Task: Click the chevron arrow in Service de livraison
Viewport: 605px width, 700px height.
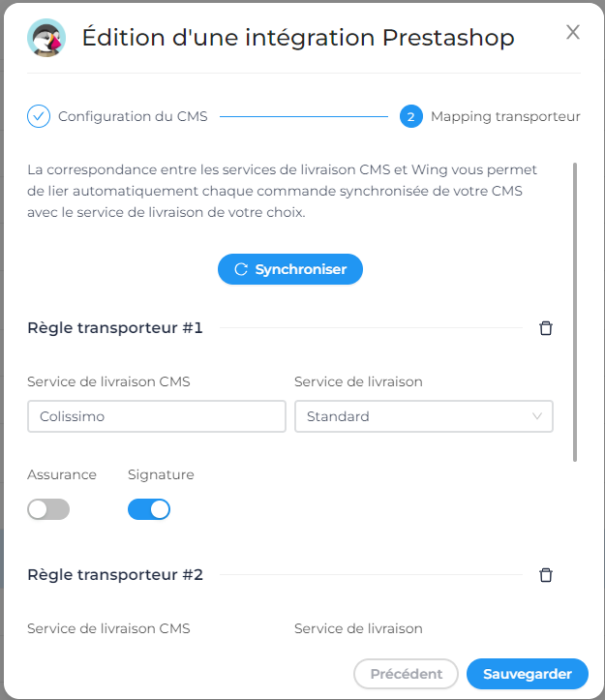Action: [x=537, y=416]
